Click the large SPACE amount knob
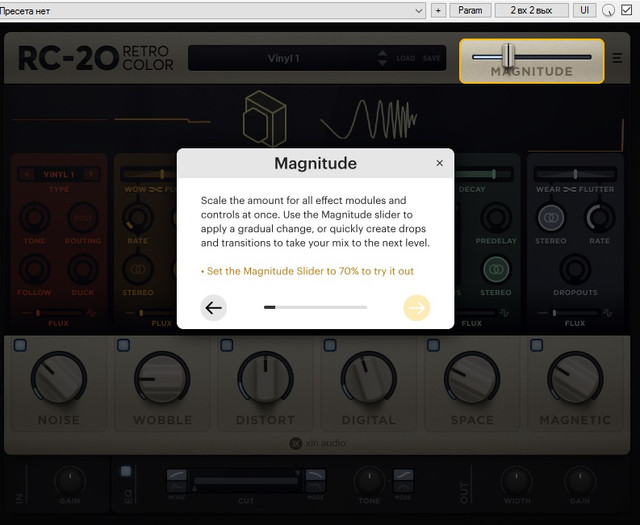Viewport: 640px width, 525px height. point(472,378)
